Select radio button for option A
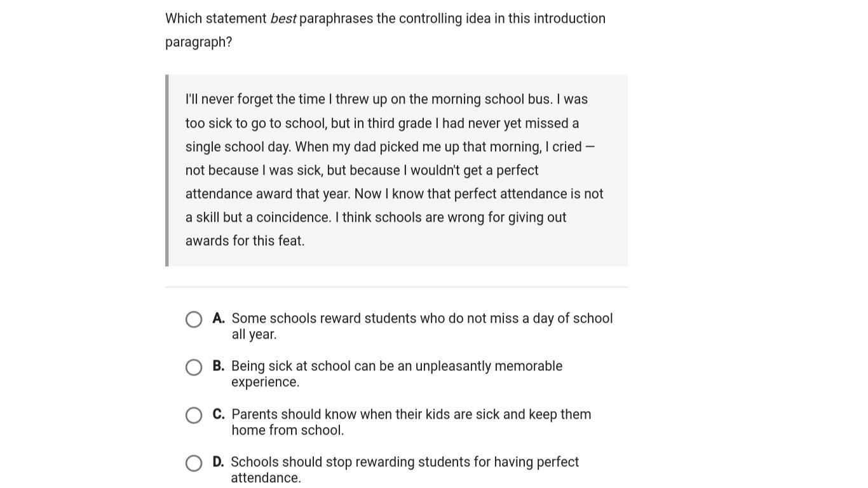Screen dimensions: 868x488 [x=194, y=319]
